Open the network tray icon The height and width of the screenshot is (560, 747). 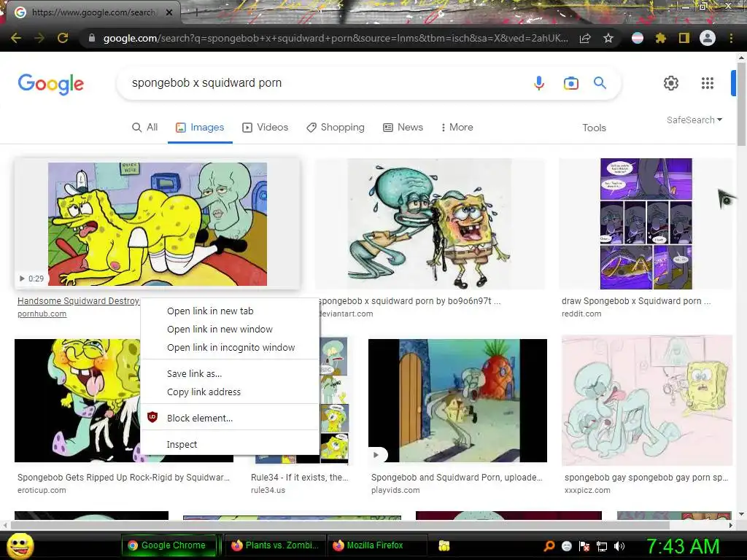coord(602,546)
